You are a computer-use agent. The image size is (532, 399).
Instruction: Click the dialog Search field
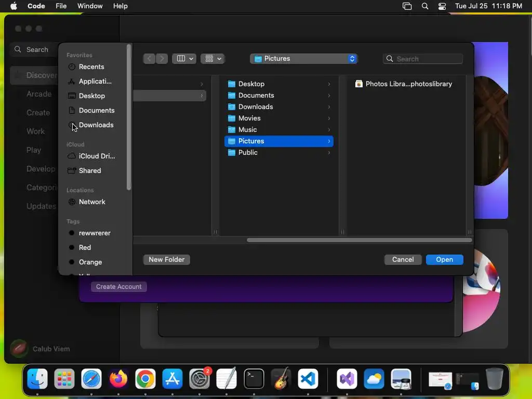point(423,59)
